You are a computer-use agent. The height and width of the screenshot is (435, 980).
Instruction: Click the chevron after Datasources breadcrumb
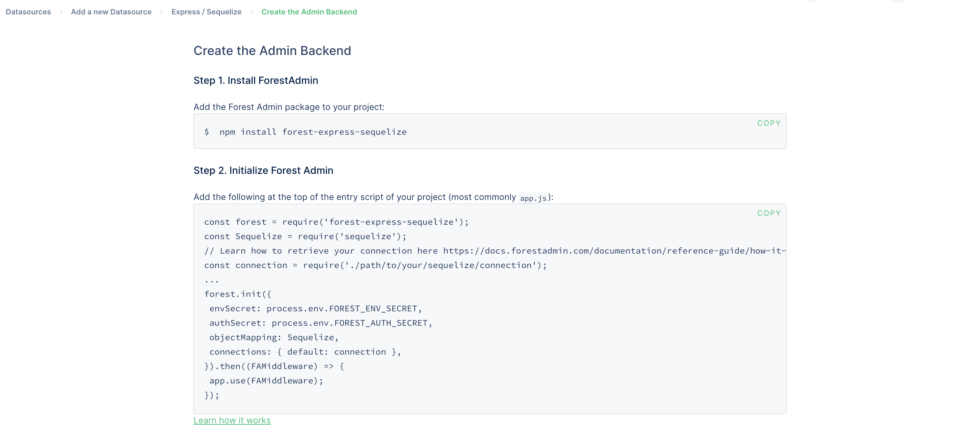[x=61, y=12]
